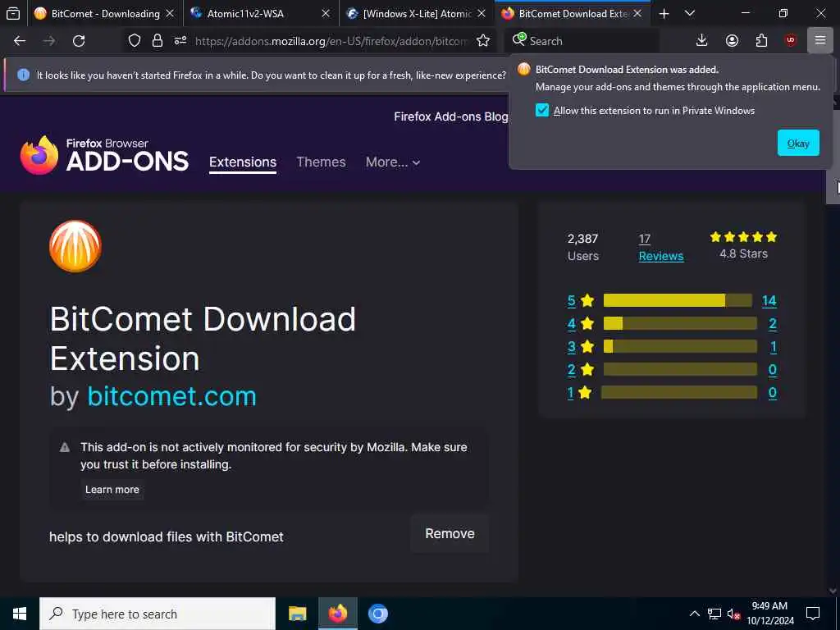The image size is (840, 630).
Task: Open the Firefox application menu
Action: (x=820, y=41)
